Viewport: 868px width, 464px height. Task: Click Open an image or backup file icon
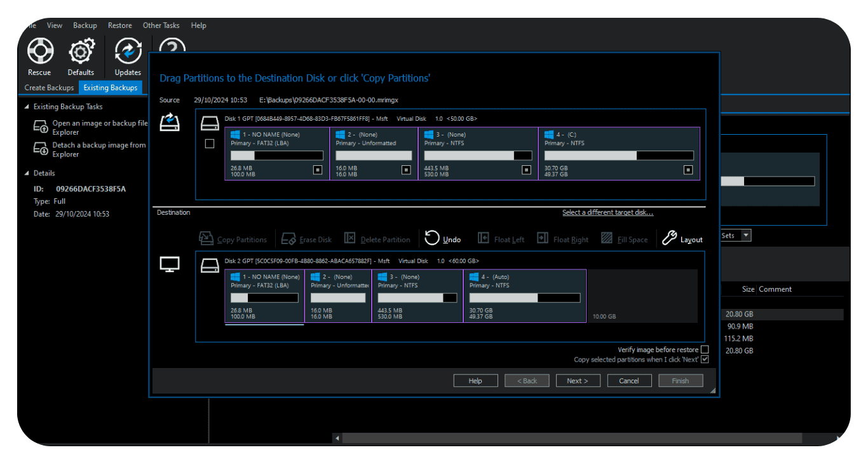pos(41,127)
